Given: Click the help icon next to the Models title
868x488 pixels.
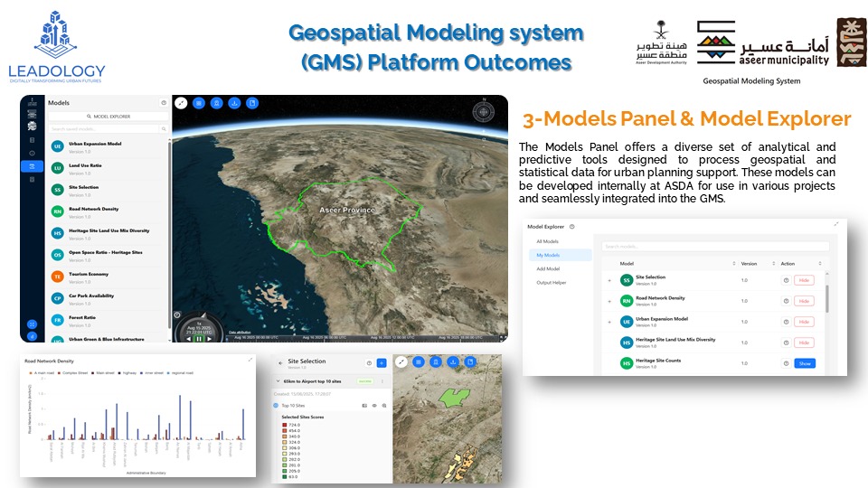Looking at the screenshot, I should point(164,103).
